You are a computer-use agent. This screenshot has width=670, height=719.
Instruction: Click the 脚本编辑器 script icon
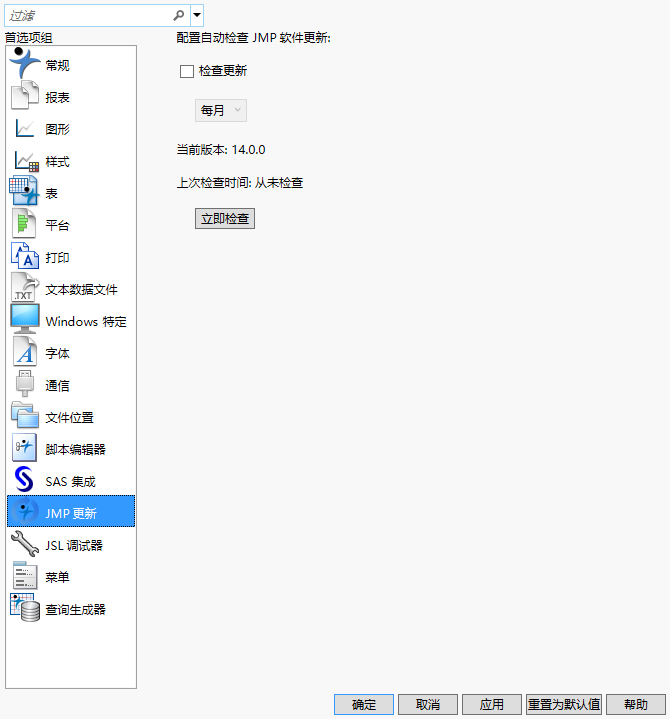(x=24, y=448)
